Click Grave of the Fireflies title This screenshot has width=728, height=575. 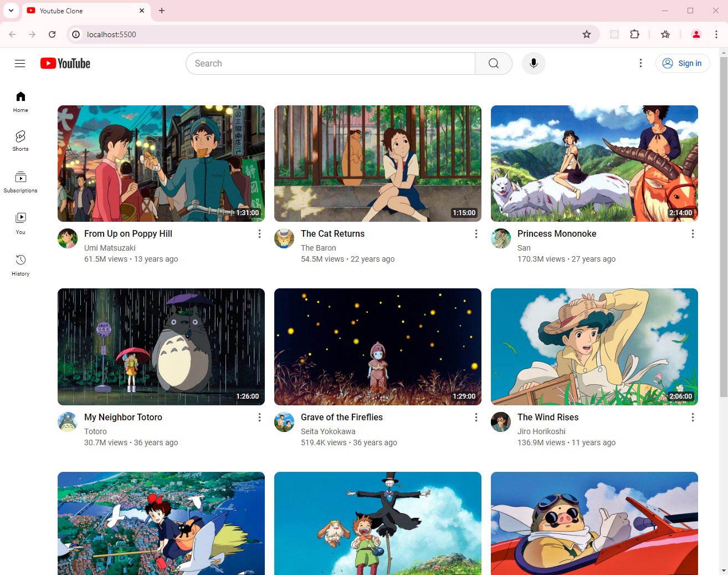pos(342,418)
